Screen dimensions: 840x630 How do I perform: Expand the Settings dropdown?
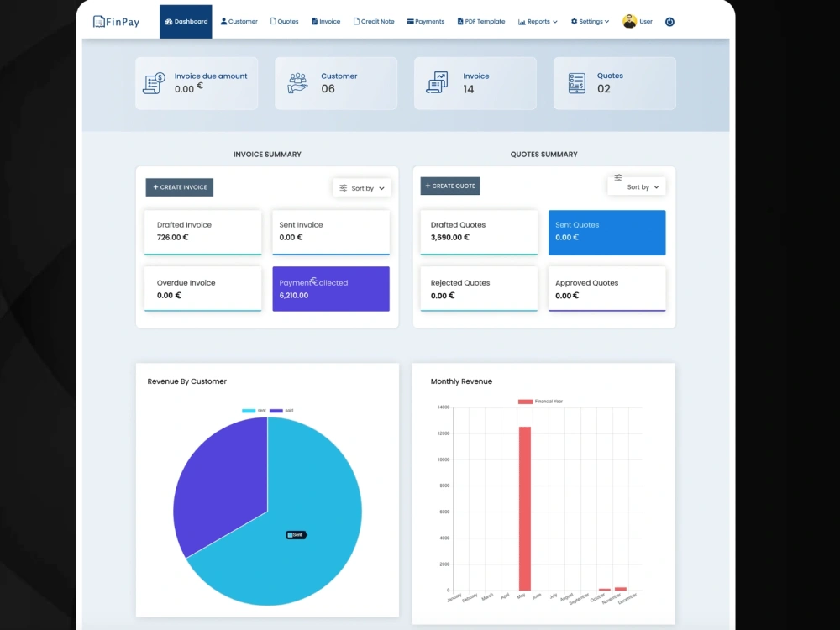[590, 22]
